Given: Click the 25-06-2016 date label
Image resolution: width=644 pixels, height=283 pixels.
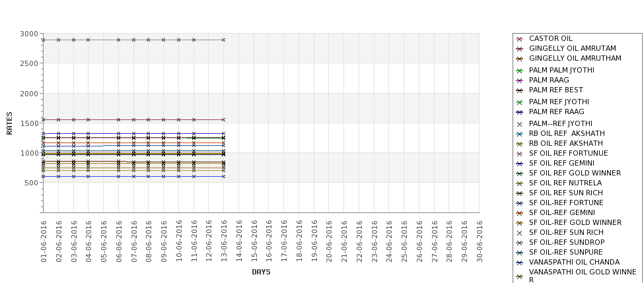Looking at the screenshot, I should click(404, 241).
